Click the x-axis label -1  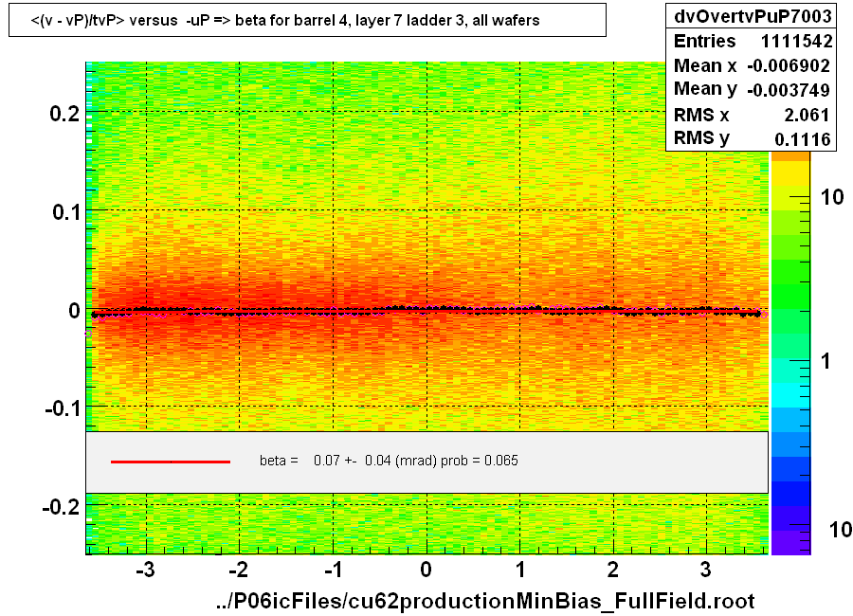point(333,570)
